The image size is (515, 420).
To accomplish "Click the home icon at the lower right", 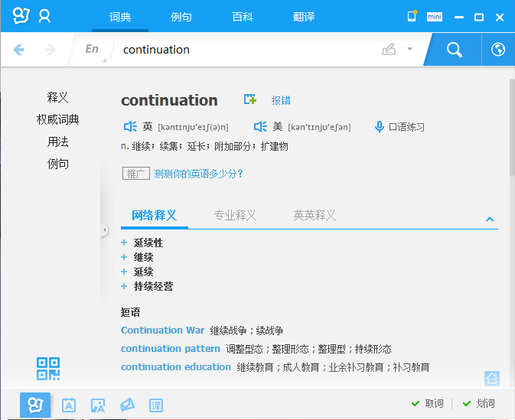I will 492,378.
